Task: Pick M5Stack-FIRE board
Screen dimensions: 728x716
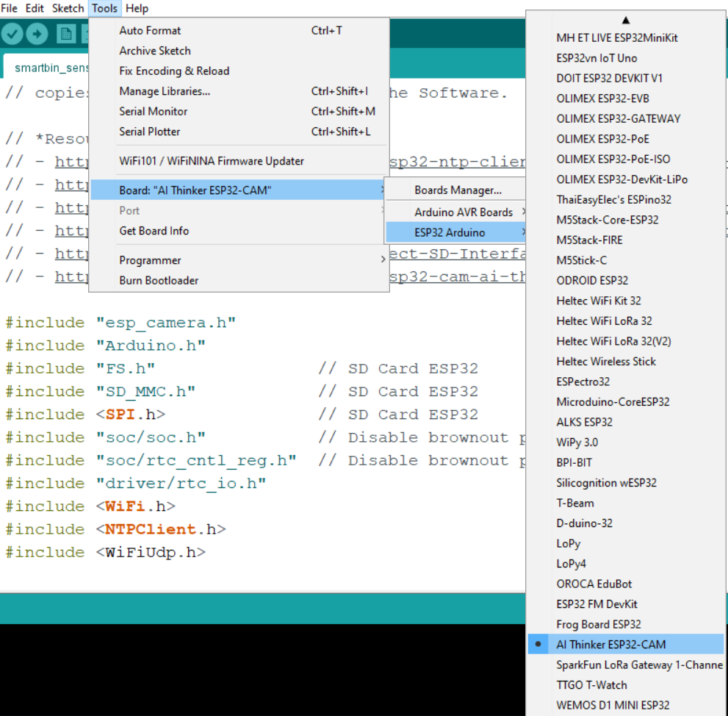Action: click(625, 240)
